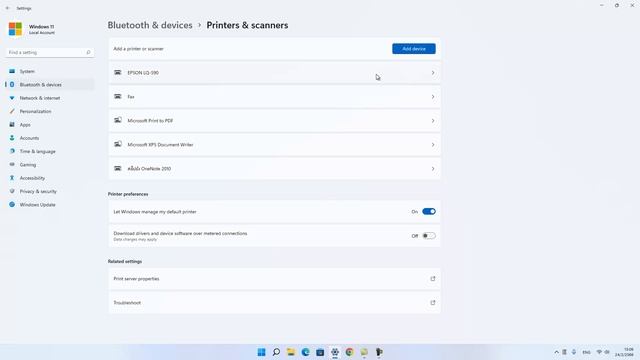Open Google Chrome from the taskbar

(x=349, y=352)
